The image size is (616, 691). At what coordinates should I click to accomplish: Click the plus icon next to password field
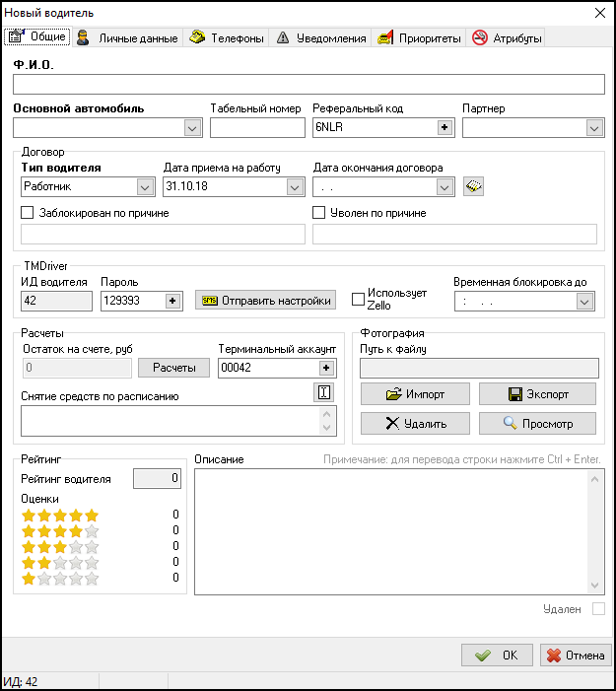click(173, 301)
